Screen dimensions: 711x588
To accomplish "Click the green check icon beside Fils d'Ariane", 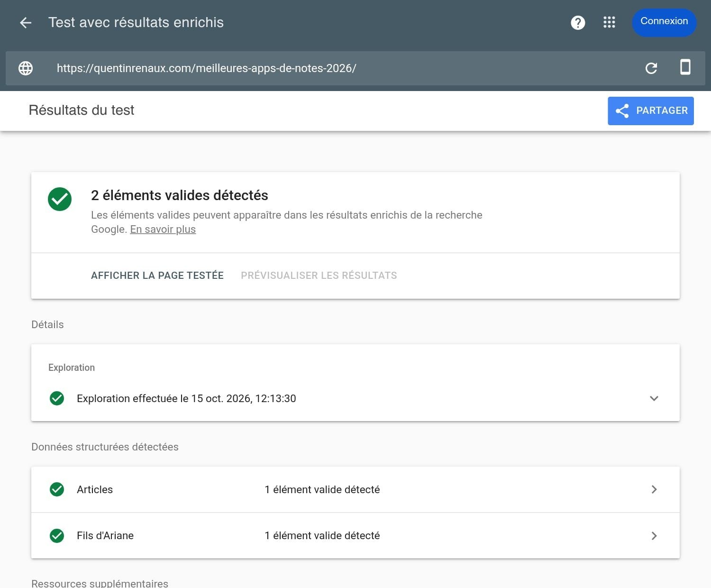I will (57, 536).
